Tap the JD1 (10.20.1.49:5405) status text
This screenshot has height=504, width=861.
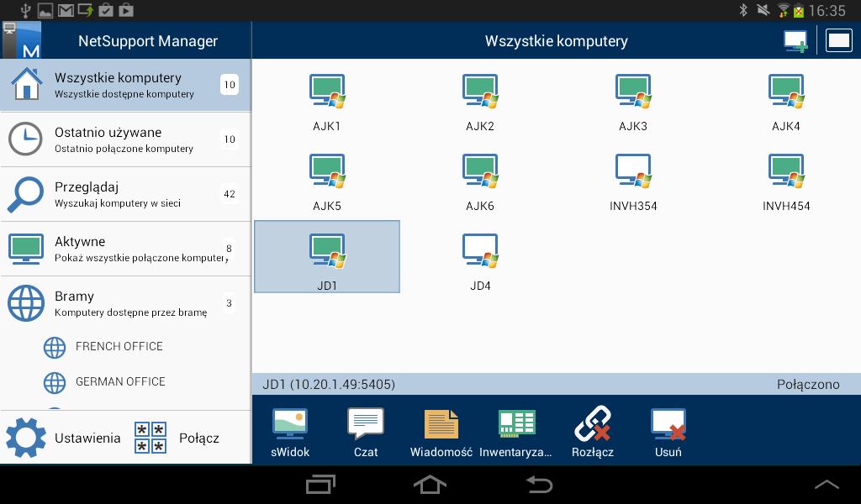point(329,385)
